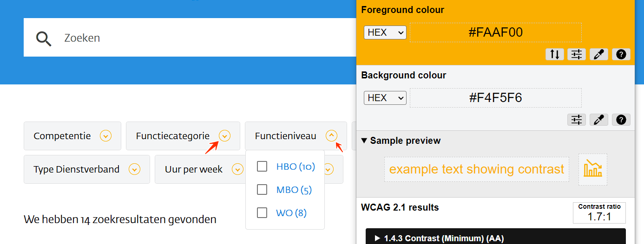Screen dimensions: 644x244
Task: Open background colour help
Action: (621, 120)
